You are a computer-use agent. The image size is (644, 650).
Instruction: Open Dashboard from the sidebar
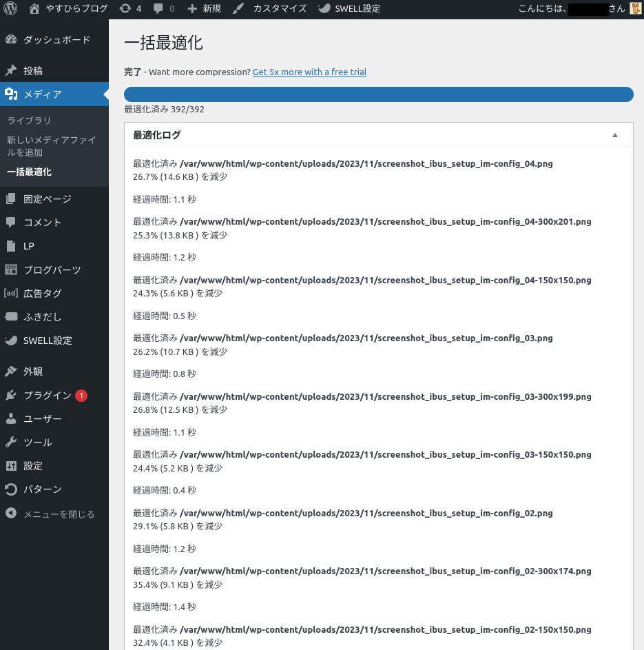tap(56, 40)
